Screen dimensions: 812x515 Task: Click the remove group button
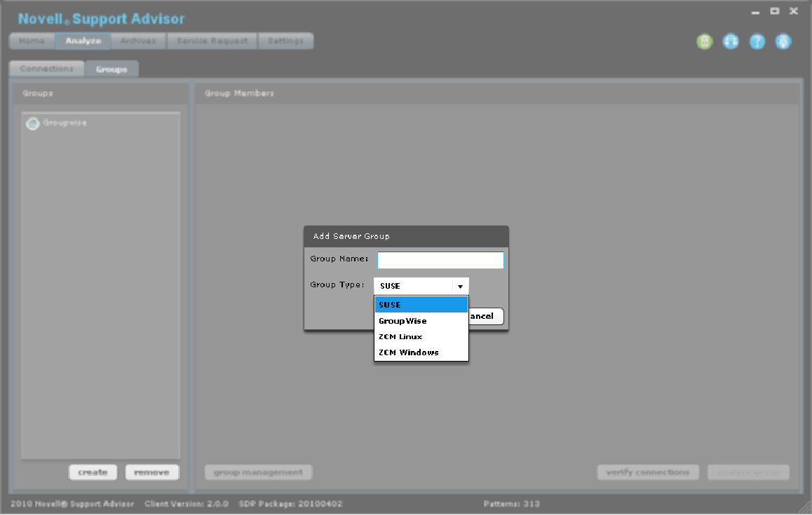point(151,472)
